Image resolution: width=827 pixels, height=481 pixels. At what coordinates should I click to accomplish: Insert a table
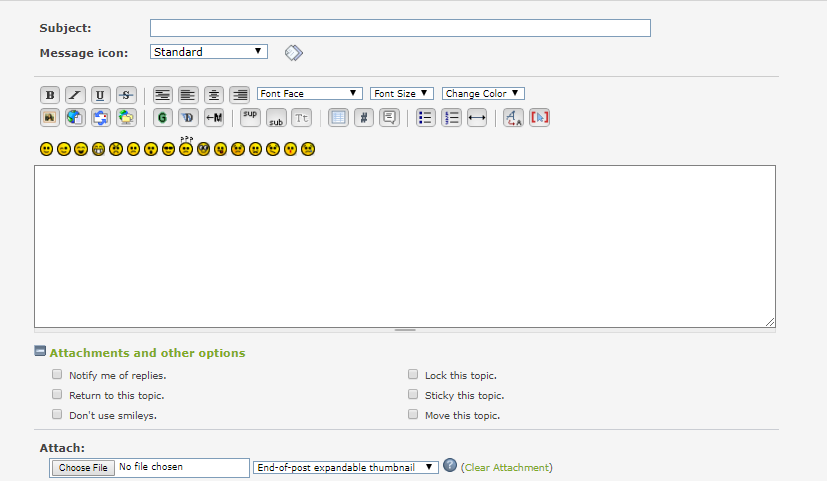[338, 118]
